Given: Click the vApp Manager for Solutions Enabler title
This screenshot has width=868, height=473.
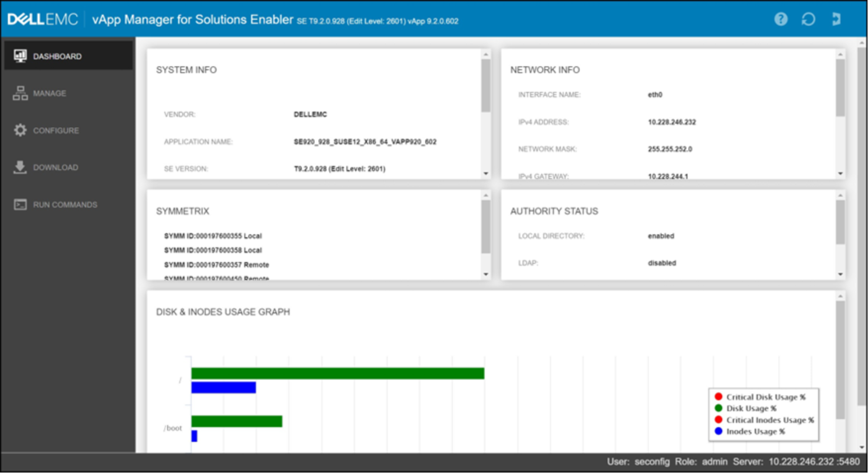Looking at the screenshot, I should coord(192,19).
